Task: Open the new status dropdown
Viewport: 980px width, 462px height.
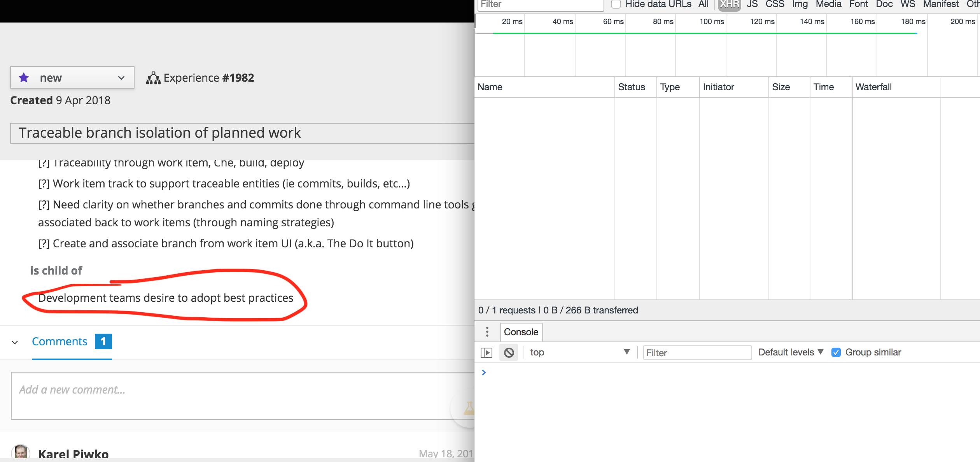Action: pyautogui.click(x=121, y=77)
